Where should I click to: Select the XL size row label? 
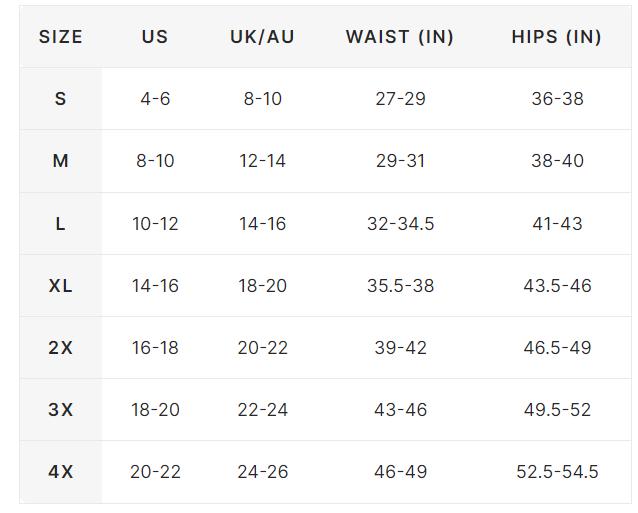pyautogui.click(x=61, y=286)
